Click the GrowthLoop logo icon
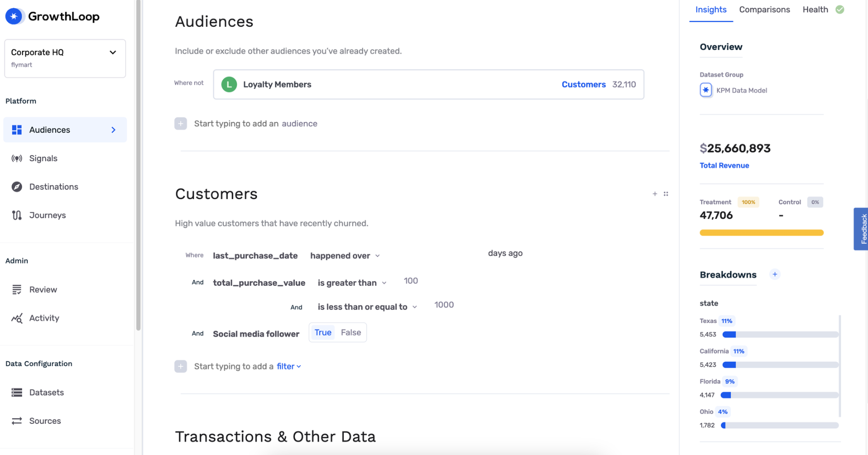This screenshot has width=868, height=455. coord(14,16)
